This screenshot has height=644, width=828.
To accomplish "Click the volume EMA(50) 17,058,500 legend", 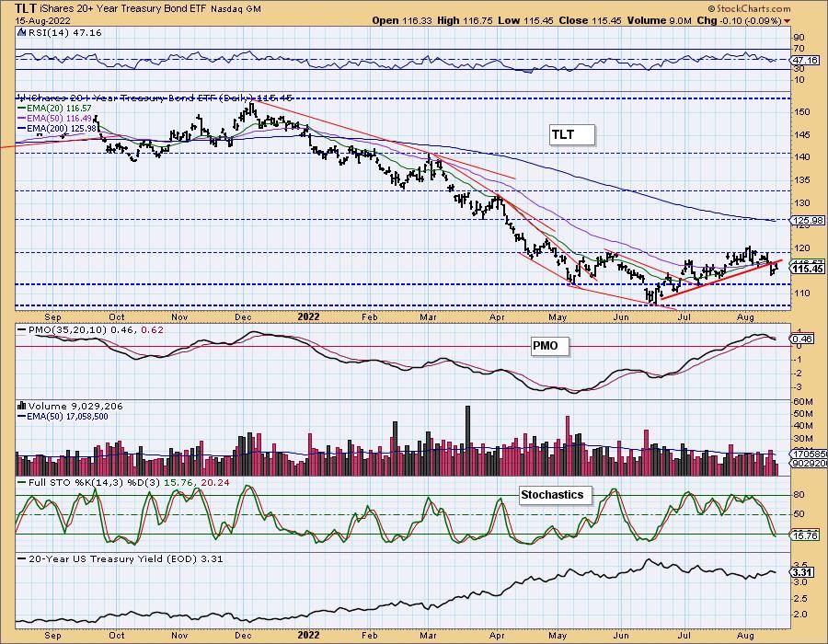I will 63,417.
